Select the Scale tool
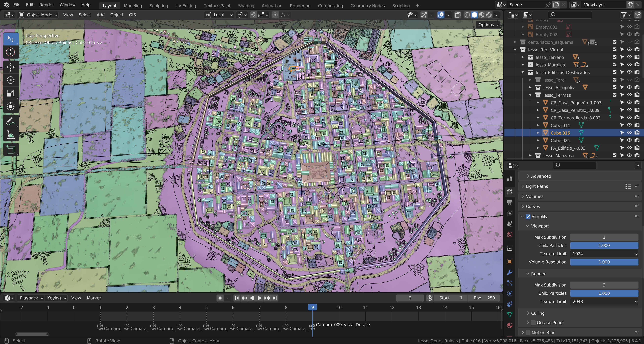This screenshot has width=644, height=344. coord(11,93)
